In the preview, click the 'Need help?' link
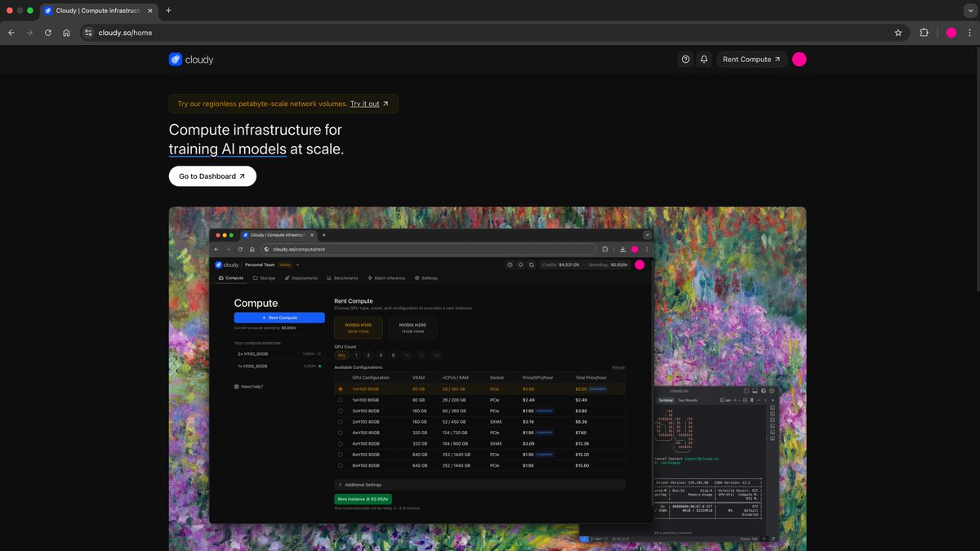 249,386
